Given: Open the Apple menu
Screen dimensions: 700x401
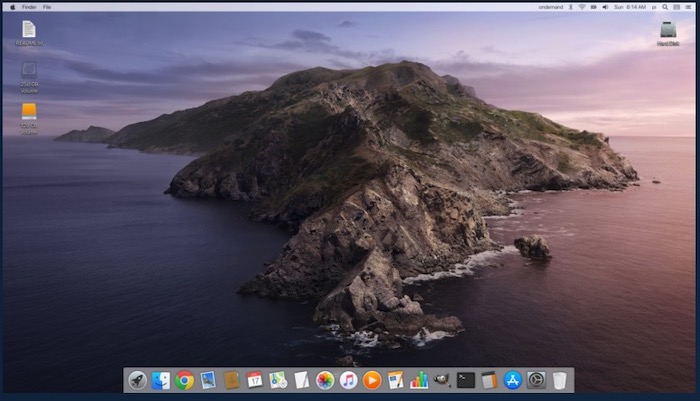Looking at the screenshot, I should 12,7.
